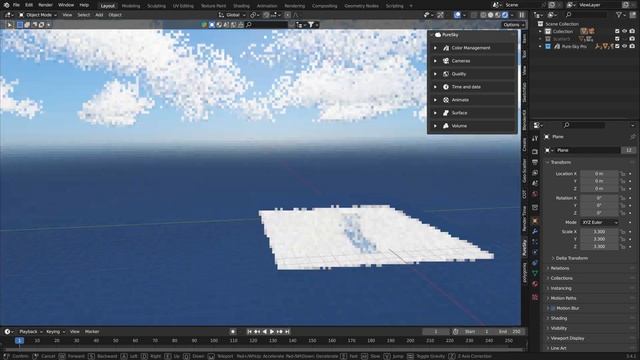Open the Blender logo menu

6,5
